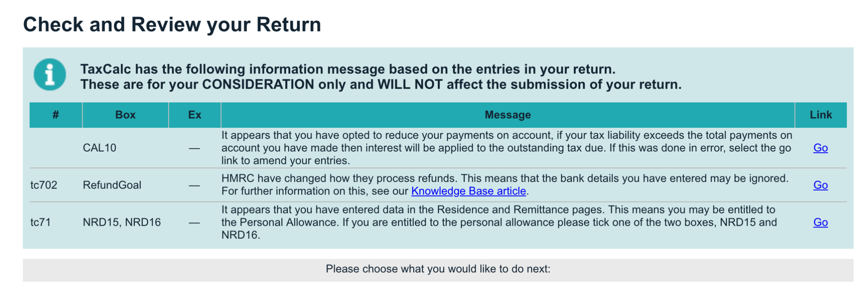Click the Ex dash in CAL10 row
The width and height of the screenshot is (868, 286).
click(195, 148)
